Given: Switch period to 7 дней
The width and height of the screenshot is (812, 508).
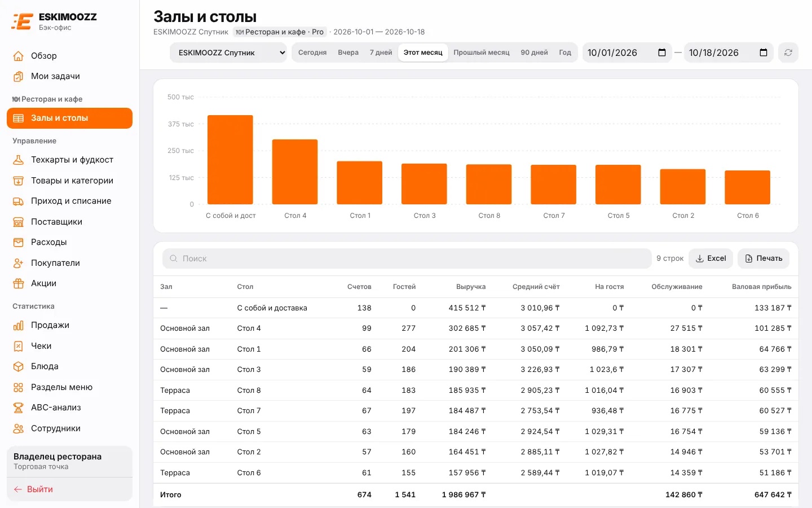Looking at the screenshot, I should pos(381,52).
